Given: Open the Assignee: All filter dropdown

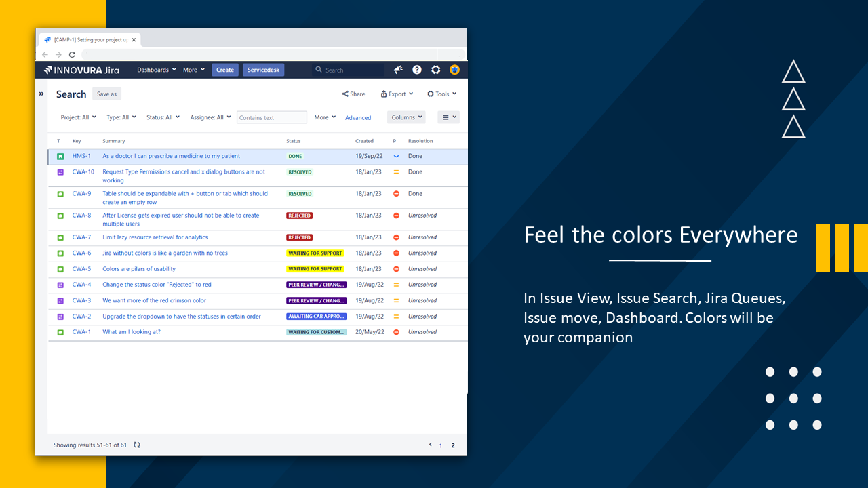Looking at the screenshot, I should point(210,117).
